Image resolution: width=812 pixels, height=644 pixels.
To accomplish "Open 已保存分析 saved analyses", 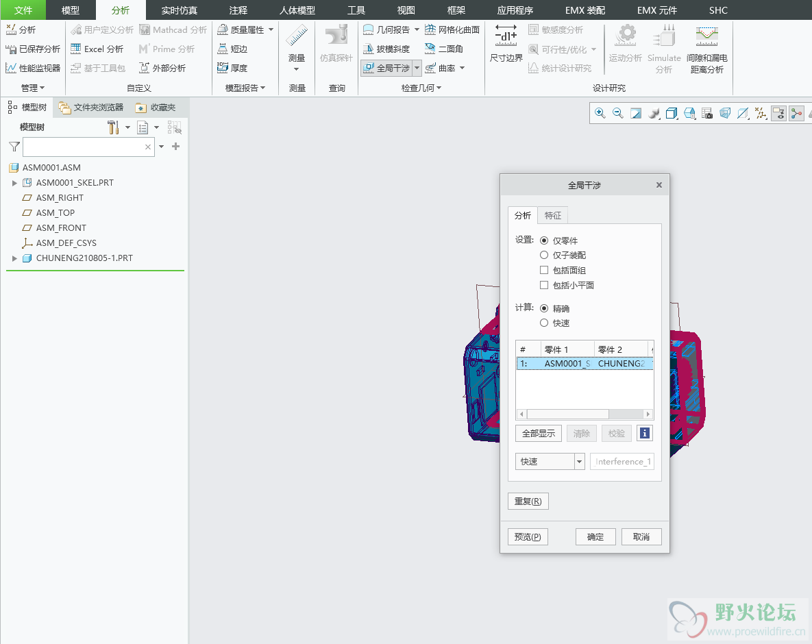I will pos(33,49).
